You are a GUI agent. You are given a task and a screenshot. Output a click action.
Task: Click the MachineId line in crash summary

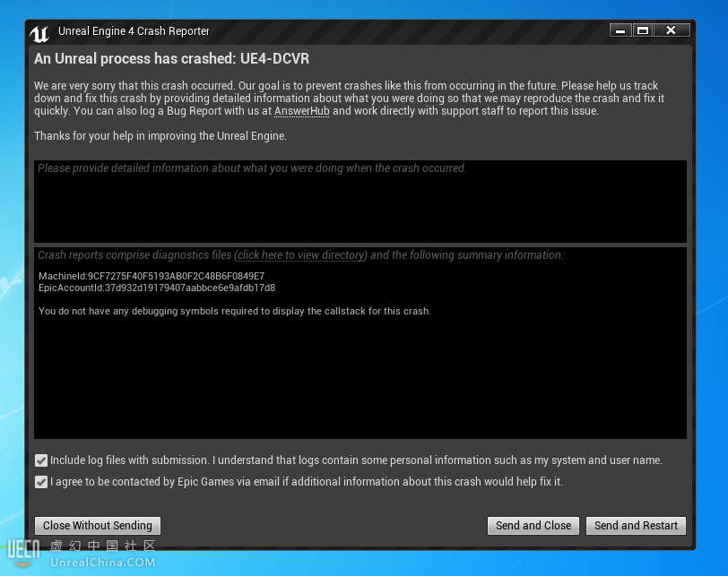click(152, 276)
